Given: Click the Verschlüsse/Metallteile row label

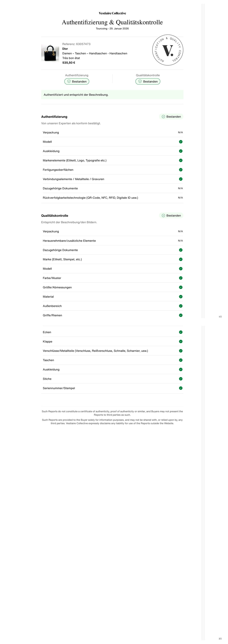Looking at the screenshot, I should [95, 351].
